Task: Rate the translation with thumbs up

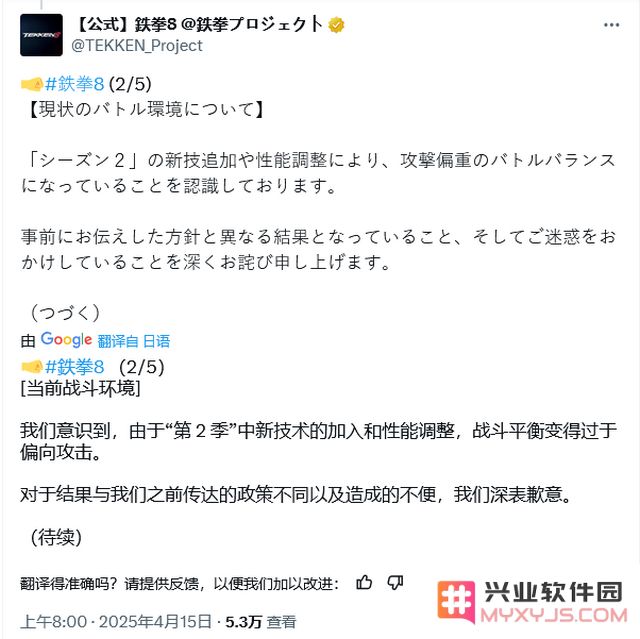Action: pyautogui.click(x=364, y=582)
